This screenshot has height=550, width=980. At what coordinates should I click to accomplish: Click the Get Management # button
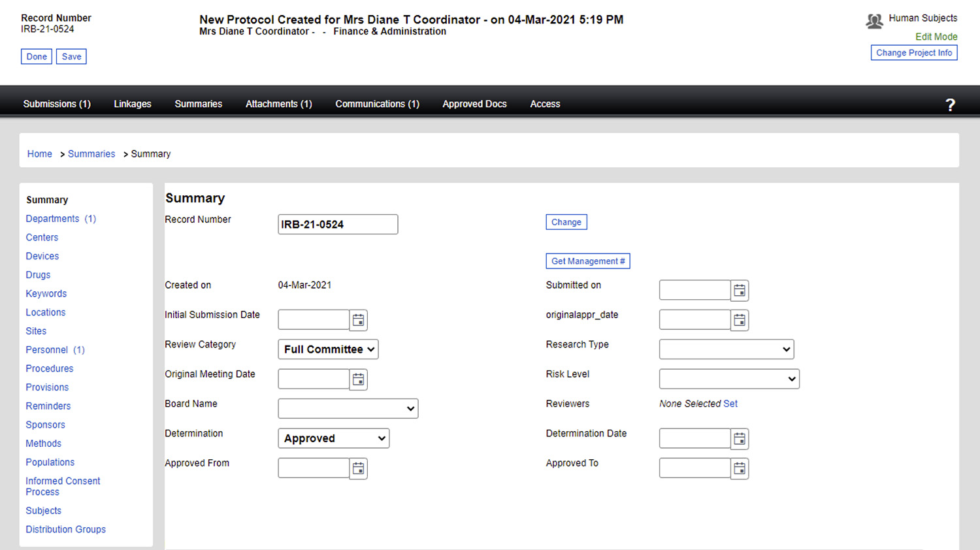pyautogui.click(x=587, y=261)
